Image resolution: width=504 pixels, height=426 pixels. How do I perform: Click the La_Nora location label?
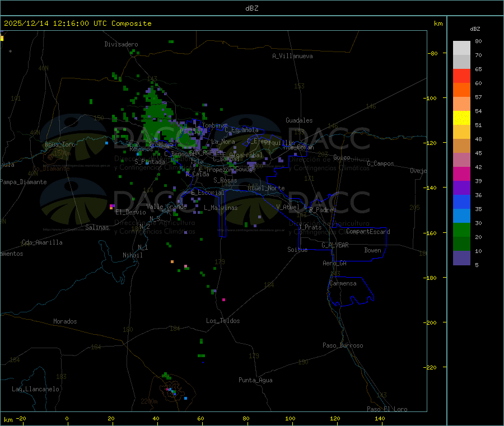pos(223,142)
